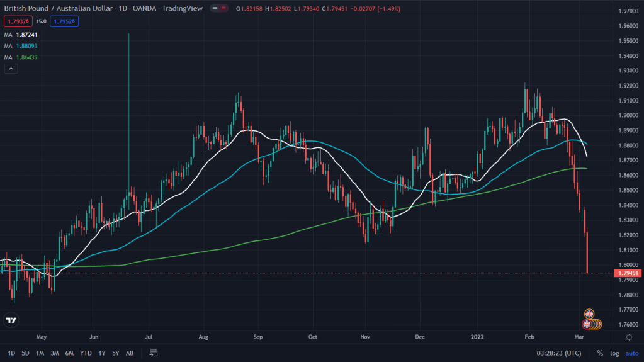Show All time range data
644x362 pixels.
[130, 353]
